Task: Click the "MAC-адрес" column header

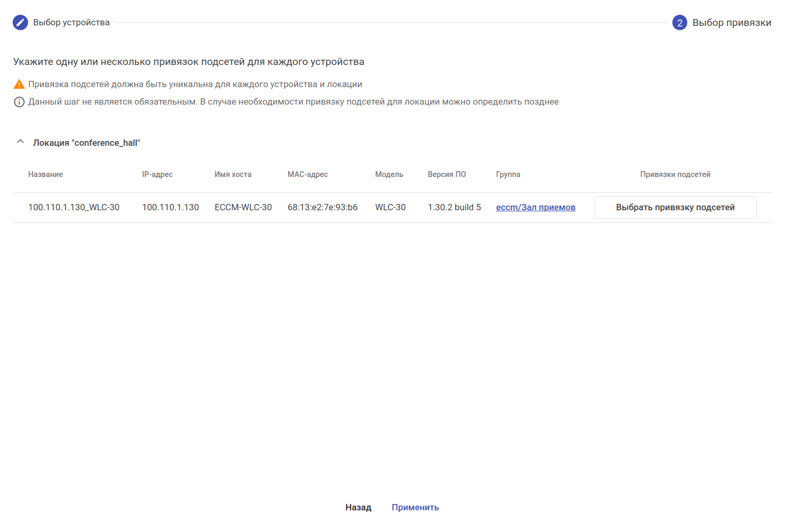Action: coord(308,175)
